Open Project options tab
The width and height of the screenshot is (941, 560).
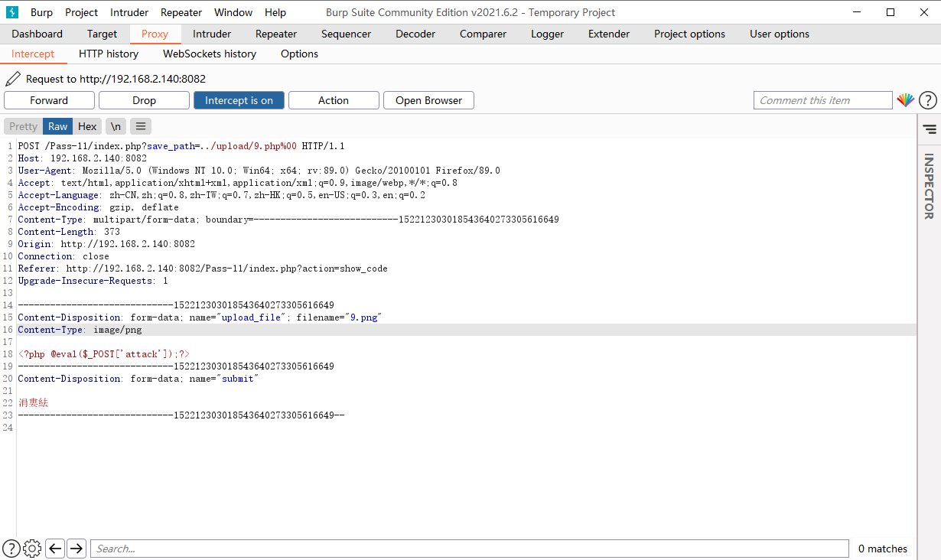pyautogui.click(x=689, y=34)
